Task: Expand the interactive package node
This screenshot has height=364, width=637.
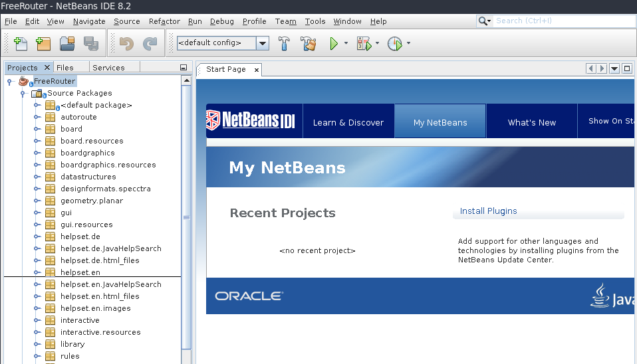Action: [37, 321]
